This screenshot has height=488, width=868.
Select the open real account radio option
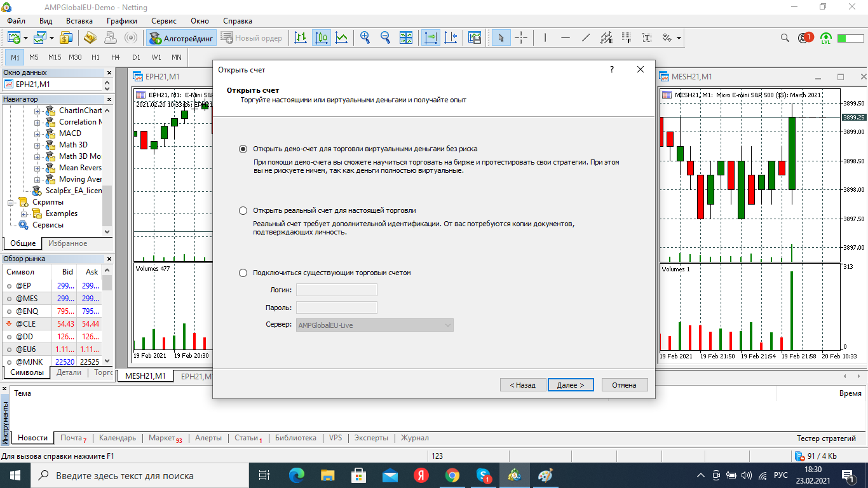[243, 210]
